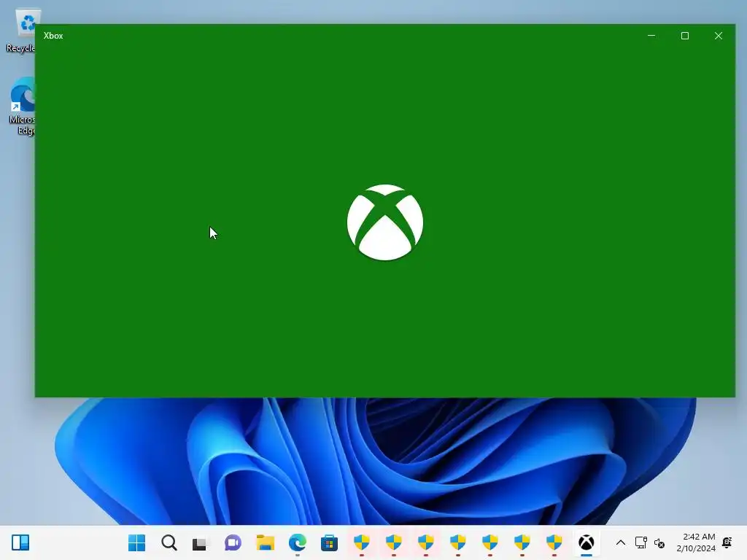The width and height of the screenshot is (747, 560).
Task: Open the clock and date flyout
Action: pos(696,542)
